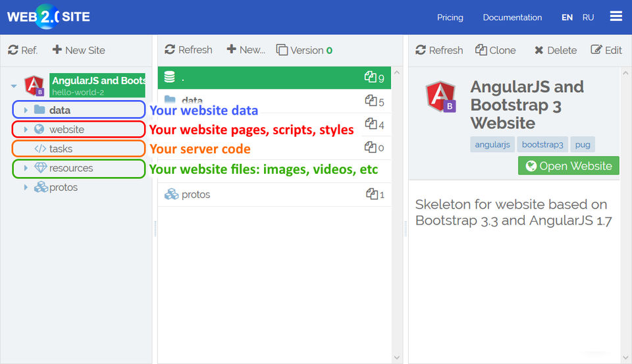Click the copy count 1 on the protos row
Screen dimensions: 632x364
pyautogui.click(x=375, y=194)
